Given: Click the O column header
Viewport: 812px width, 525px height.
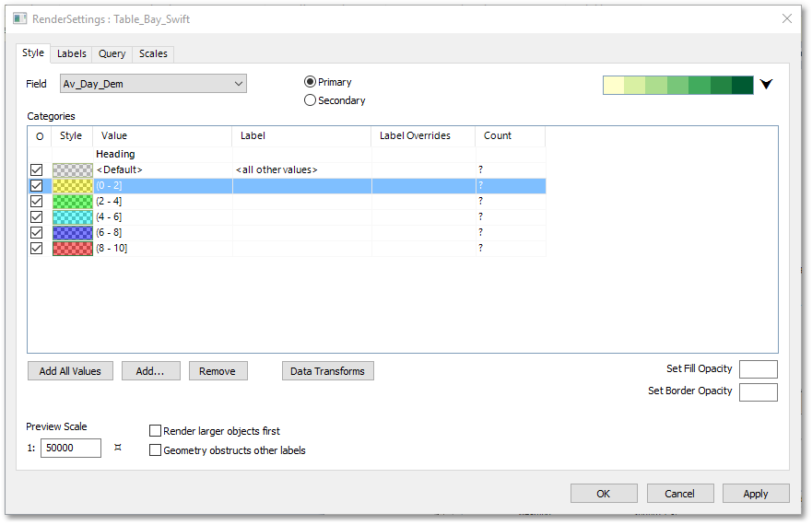Looking at the screenshot, I should [40, 136].
